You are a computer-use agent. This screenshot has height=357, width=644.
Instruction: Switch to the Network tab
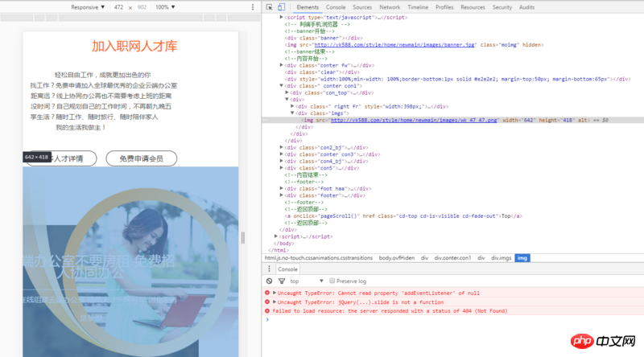coord(390,6)
